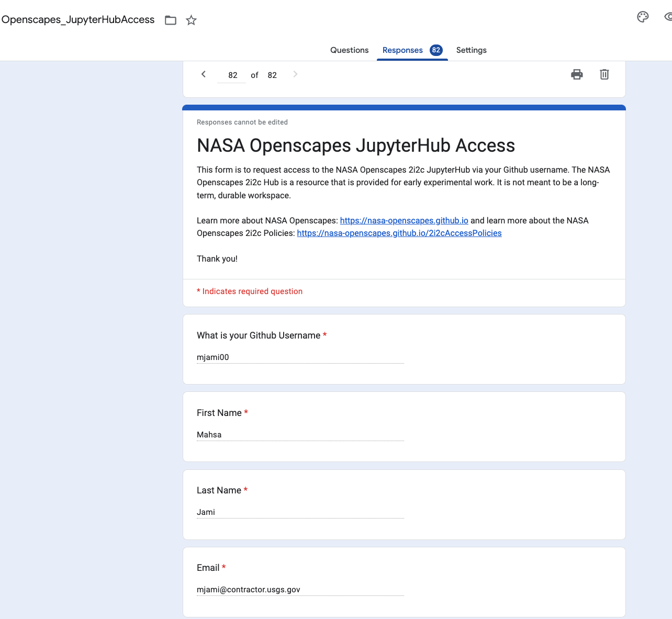Open the customize theme palette
Image resolution: width=672 pixels, height=619 pixels.
coord(643,17)
